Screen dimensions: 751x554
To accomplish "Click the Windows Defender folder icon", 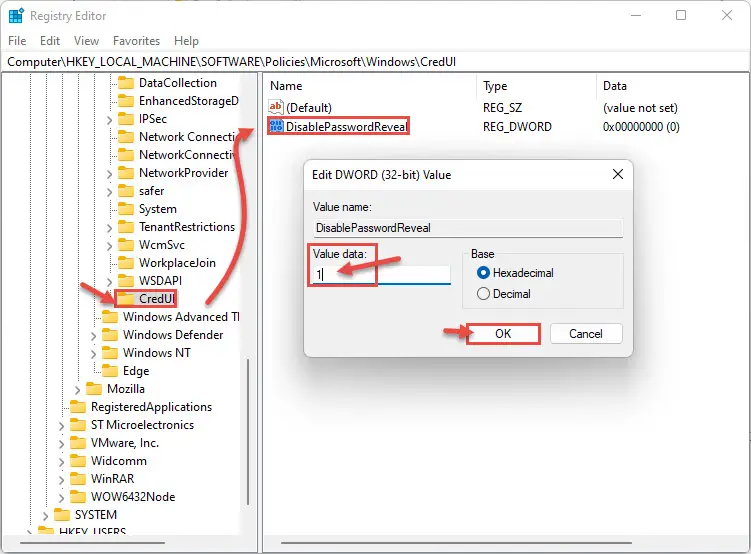I will coord(110,335).
